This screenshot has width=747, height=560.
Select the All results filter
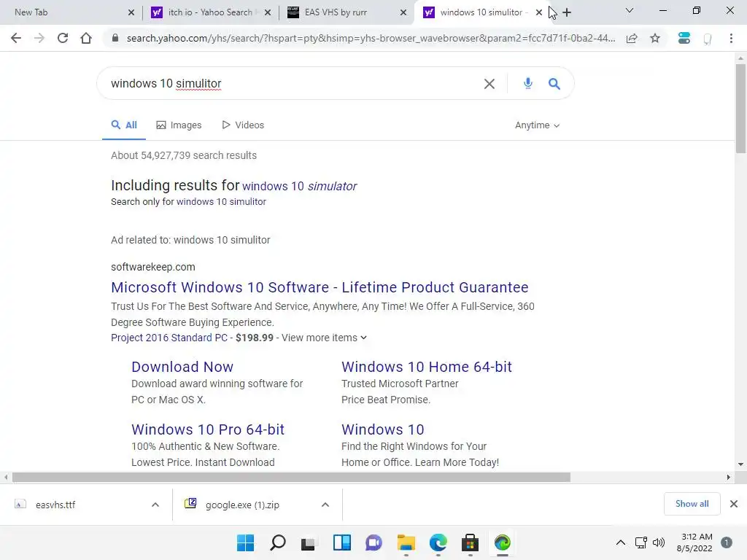124,125
